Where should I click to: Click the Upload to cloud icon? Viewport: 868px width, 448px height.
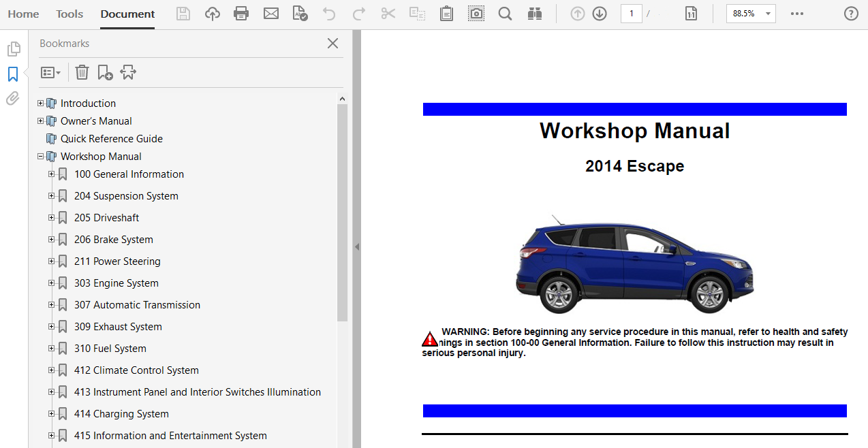click(213, 14)
